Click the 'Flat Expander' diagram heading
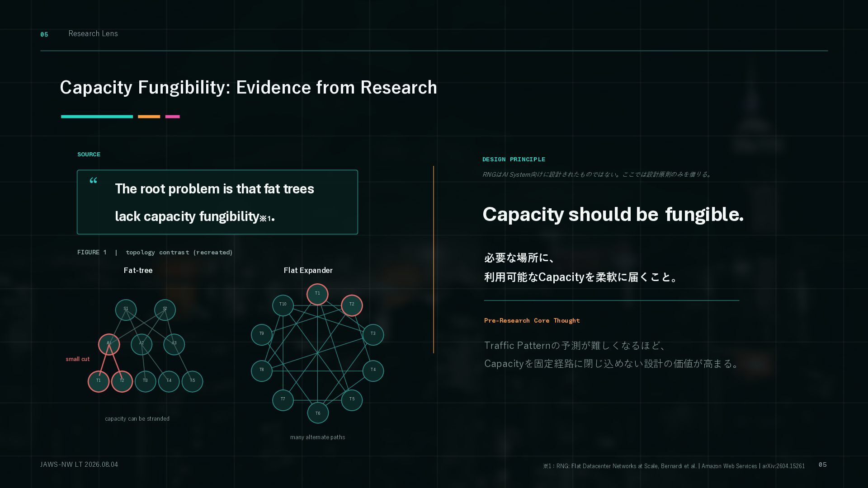The image size is (868, 488). pos(308,270)
